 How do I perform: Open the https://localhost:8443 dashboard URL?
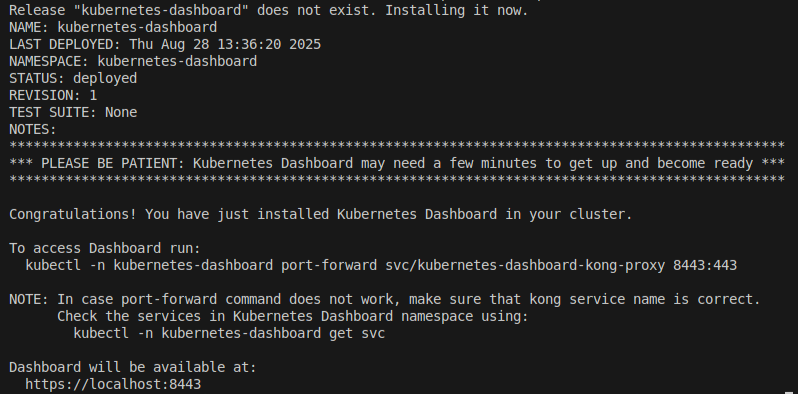pyautogui.click(x=113, y=384)
